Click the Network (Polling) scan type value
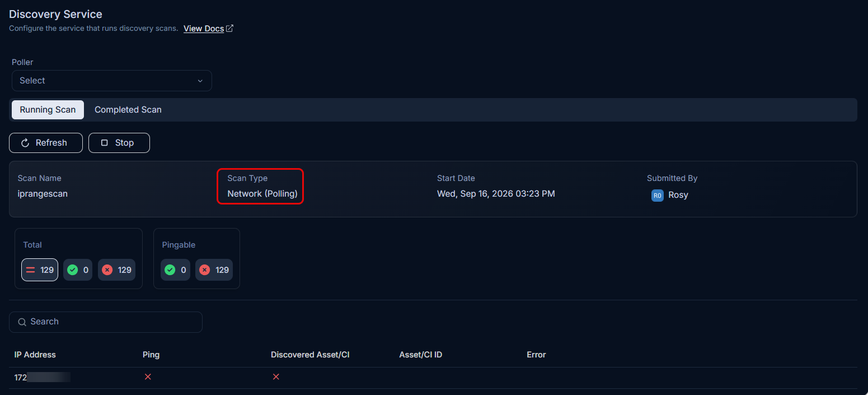This screenshot has width=868, height=395. (262, 194)
